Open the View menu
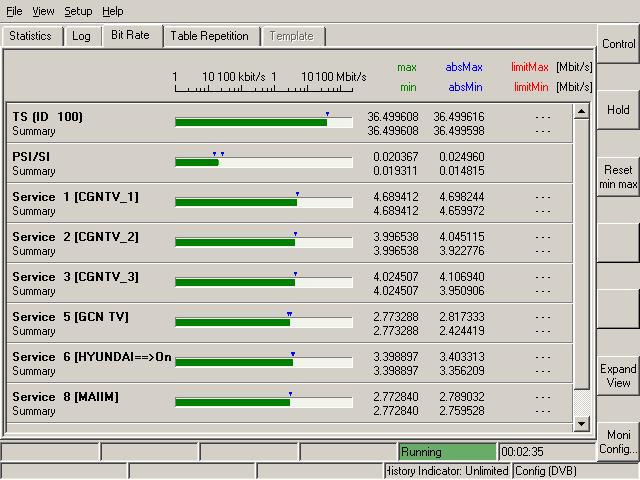Viewport: 640px width, 480px height. click(x=43, y=11)
